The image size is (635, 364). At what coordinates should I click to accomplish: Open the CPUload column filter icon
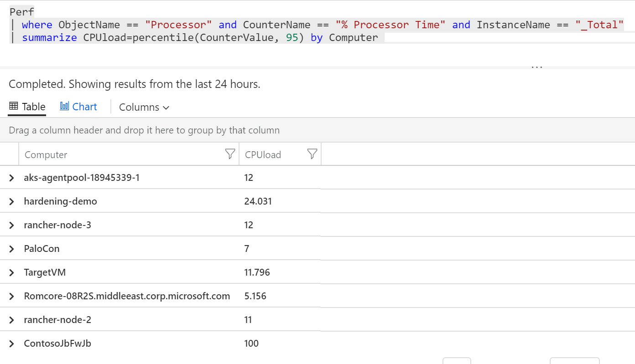pos(312,154)
